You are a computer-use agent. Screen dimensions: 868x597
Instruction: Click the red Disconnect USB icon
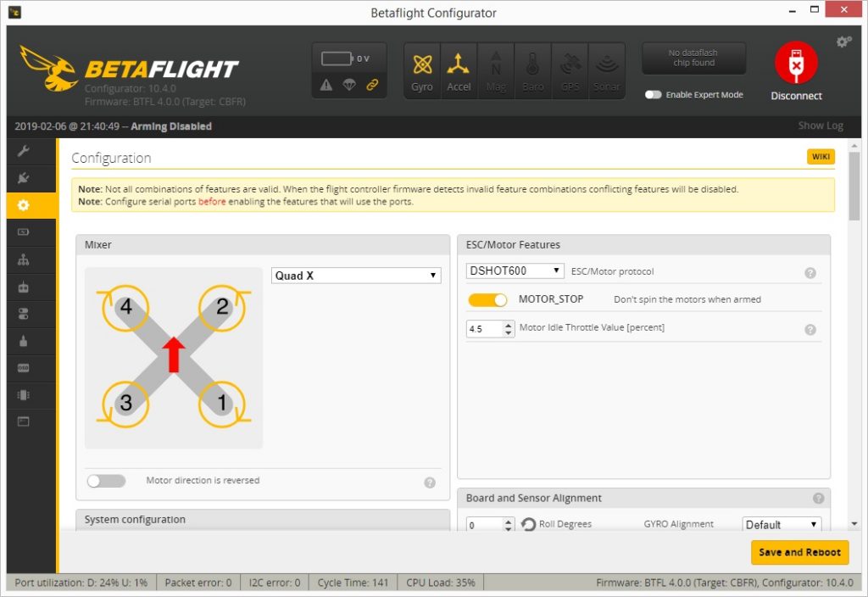(x=796, y=63)
